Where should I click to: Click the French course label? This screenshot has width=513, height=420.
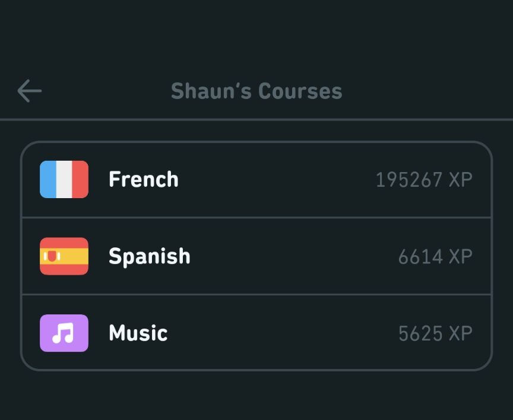click(x=143, y=179)
